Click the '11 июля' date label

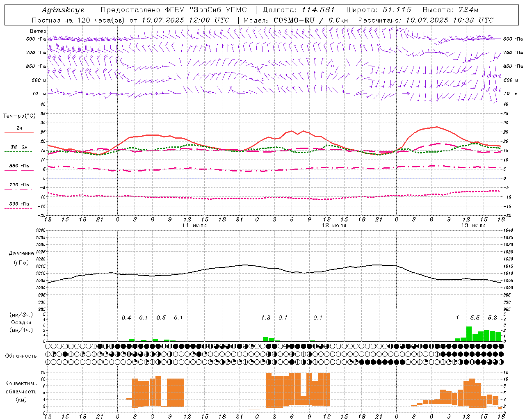coord(194,226)
